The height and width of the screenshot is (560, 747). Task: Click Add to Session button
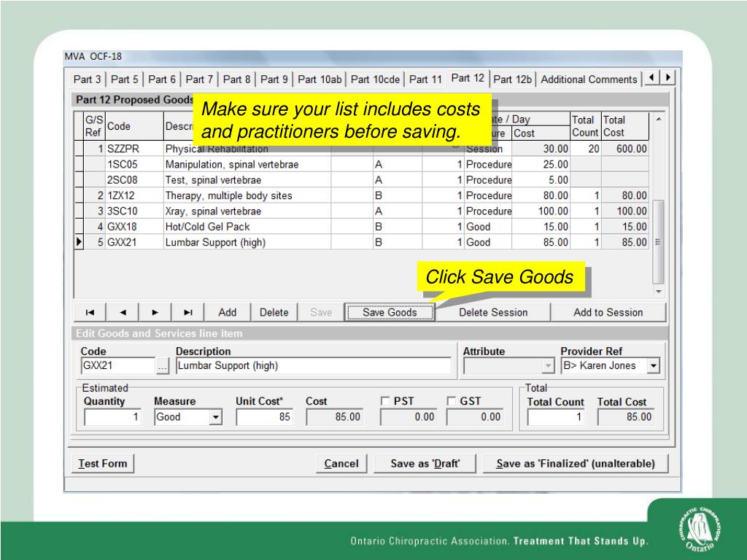point(608,312)
